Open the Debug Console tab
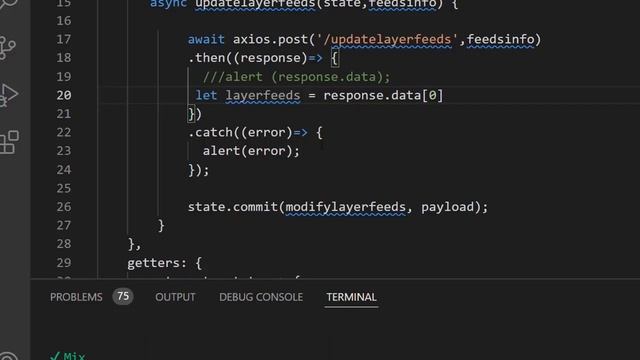This screenshot has height=360, width=640. 261,297
